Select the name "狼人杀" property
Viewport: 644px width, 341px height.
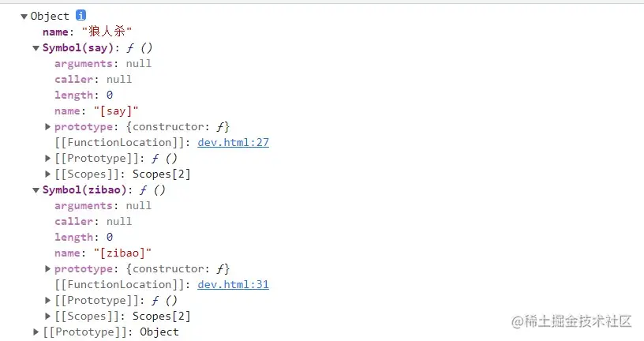(87, 32)
